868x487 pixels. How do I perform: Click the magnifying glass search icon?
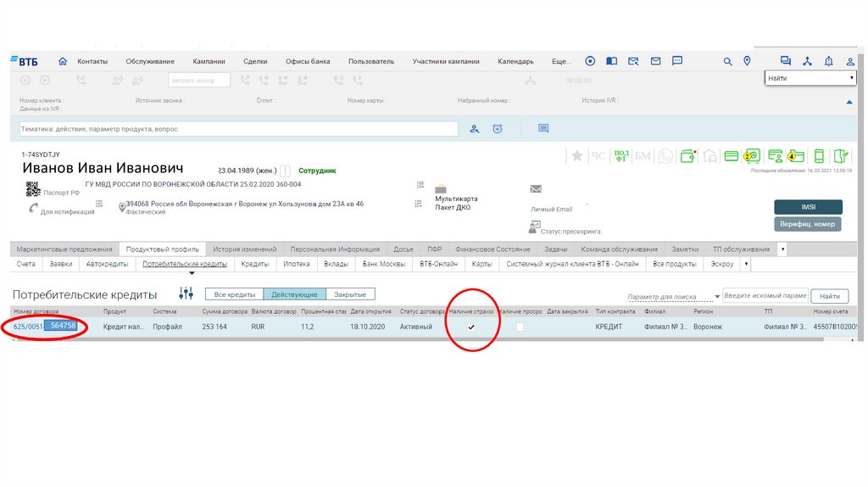coord(727,61)
